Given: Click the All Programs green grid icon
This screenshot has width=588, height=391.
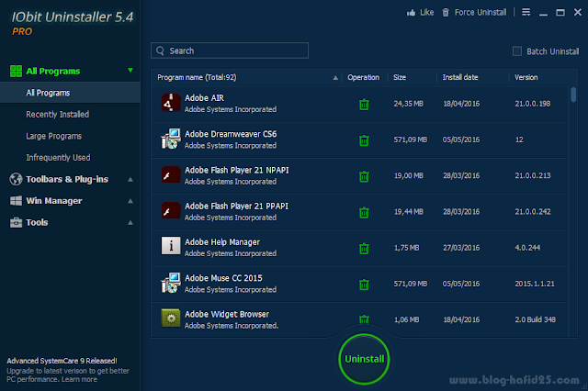Looking at the screenshot, I should 16,71.
